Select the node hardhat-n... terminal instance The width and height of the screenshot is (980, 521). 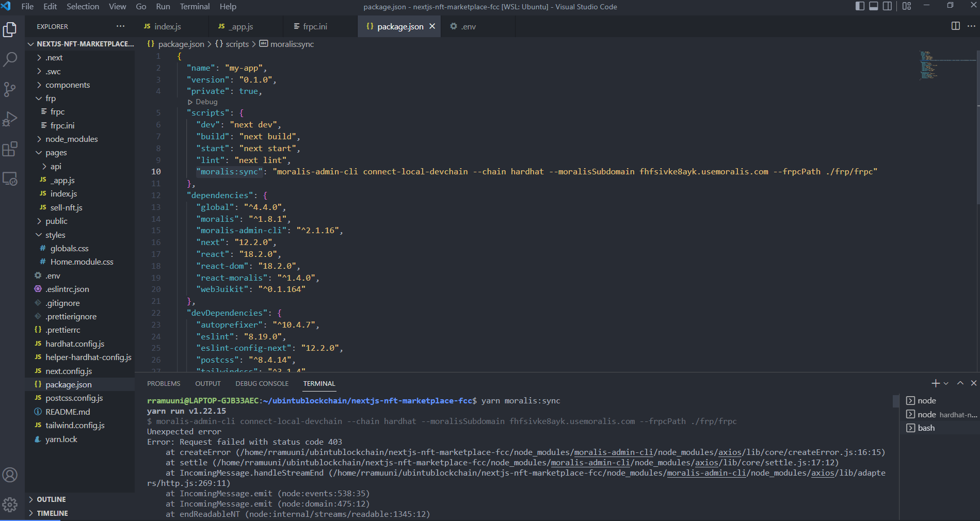tap(940, 415)
